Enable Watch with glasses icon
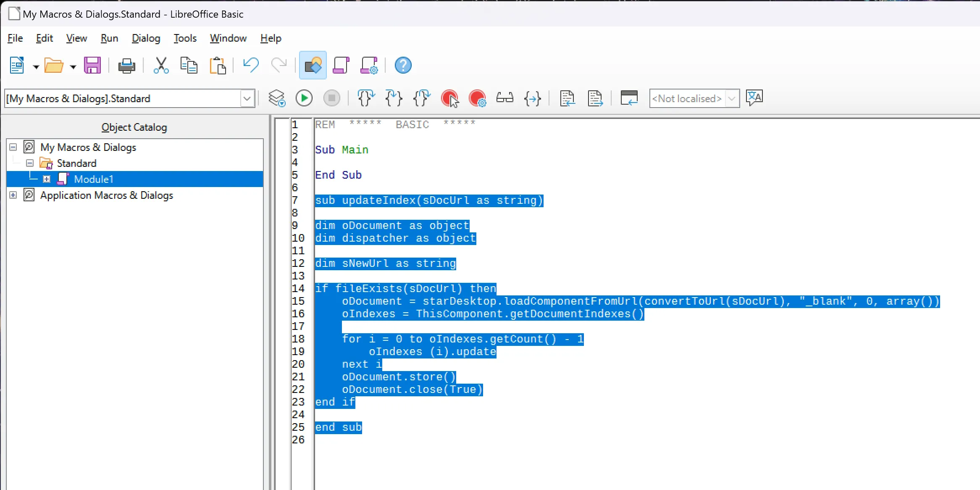980x490 pixels. pyautogui.click(x=505, y=98)
